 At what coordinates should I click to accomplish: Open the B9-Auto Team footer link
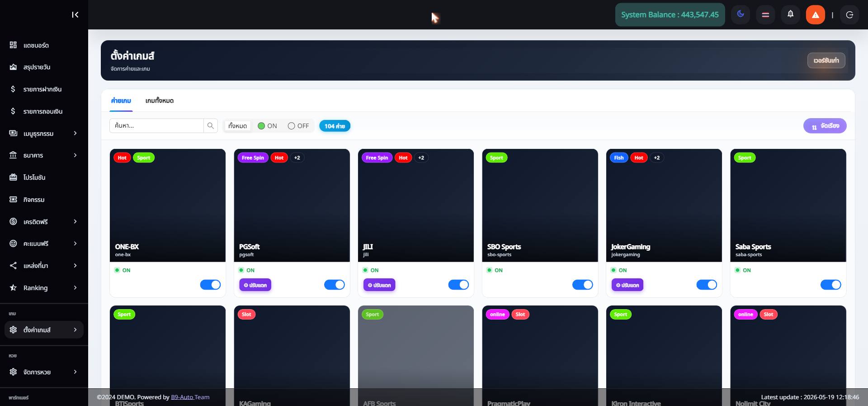190,397
